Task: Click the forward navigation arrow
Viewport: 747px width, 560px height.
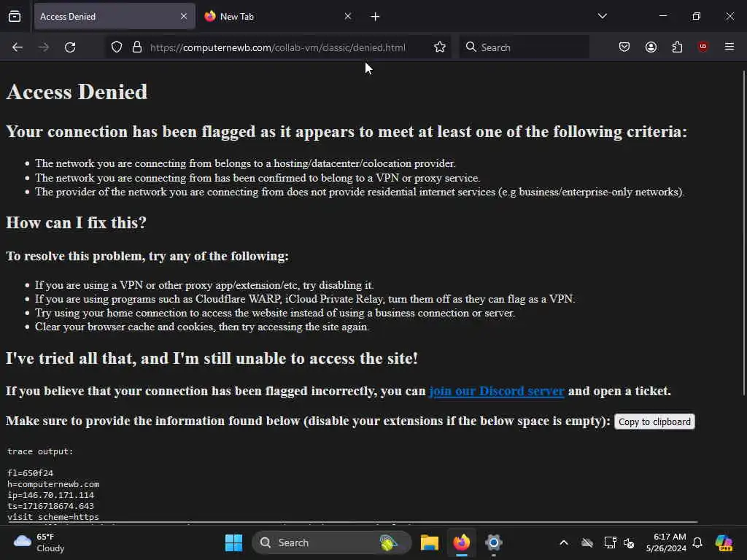Action: click(44, 47)
